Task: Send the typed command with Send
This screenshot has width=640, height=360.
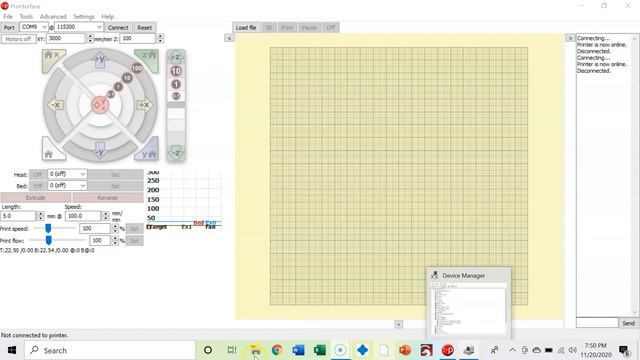Action: [x=629, y=323]
